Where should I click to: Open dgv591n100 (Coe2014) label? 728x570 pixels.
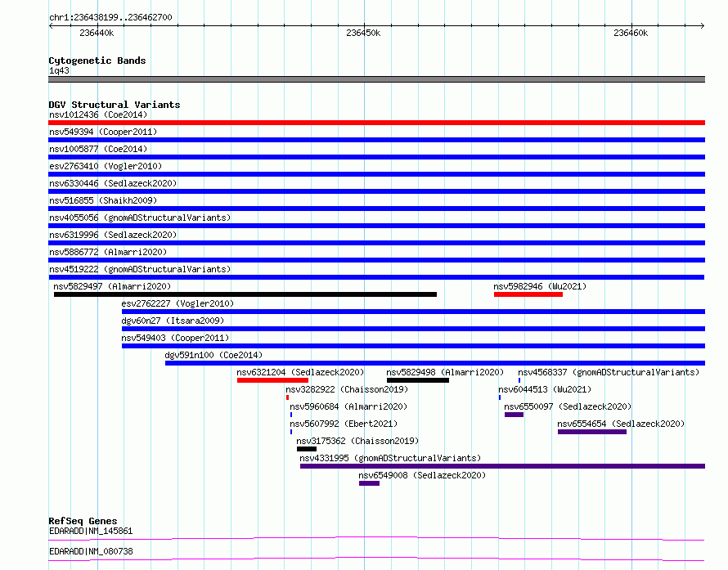click(213, 355)
